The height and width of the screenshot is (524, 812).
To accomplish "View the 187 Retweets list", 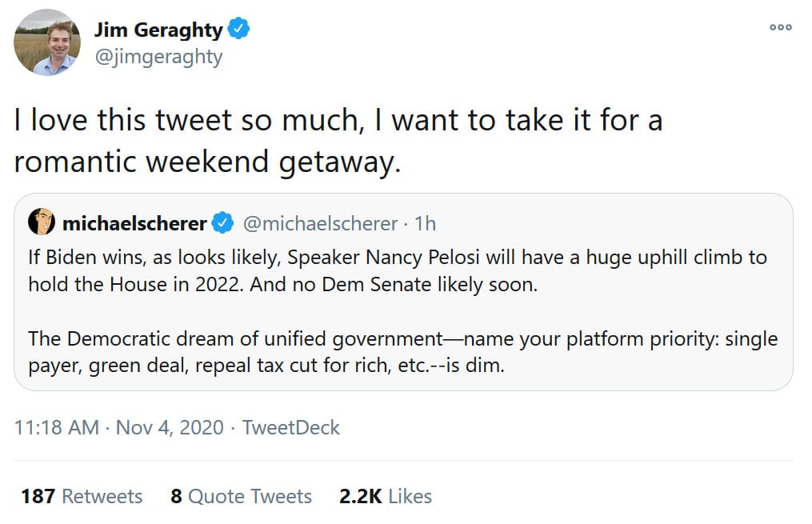I will [82, 496].
